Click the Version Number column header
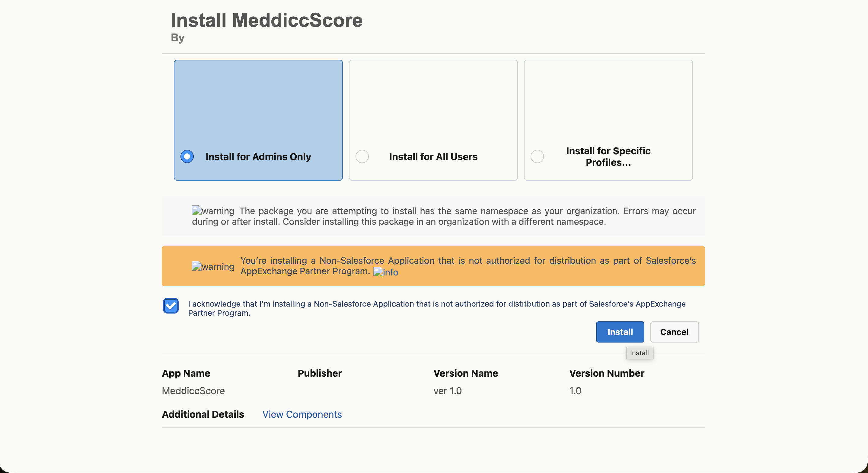The width and height of the screenshot is (868, 473). [607, 373]
